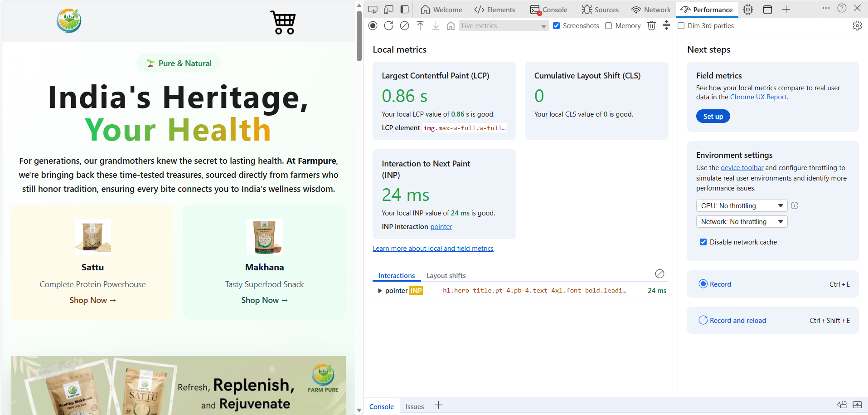
Task: Switch to the Elements tab
Action: pyautogui.click(x=495, y=10)
